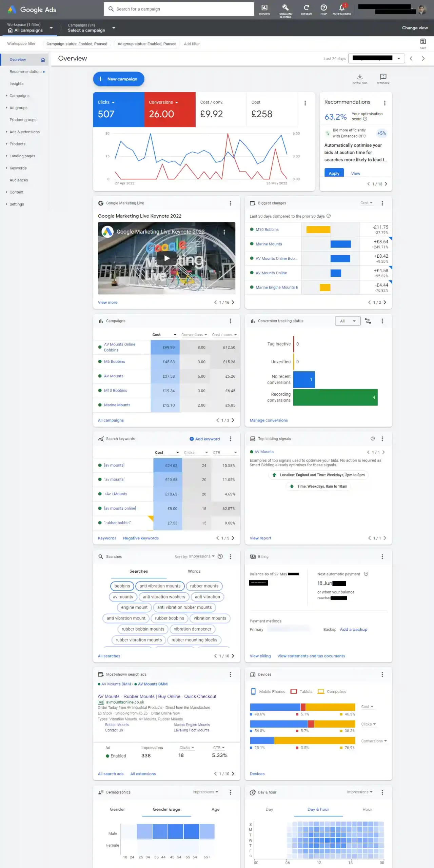
Task: Click Negative keywords link
Action: pyautogui.click(x=141, y=538)
